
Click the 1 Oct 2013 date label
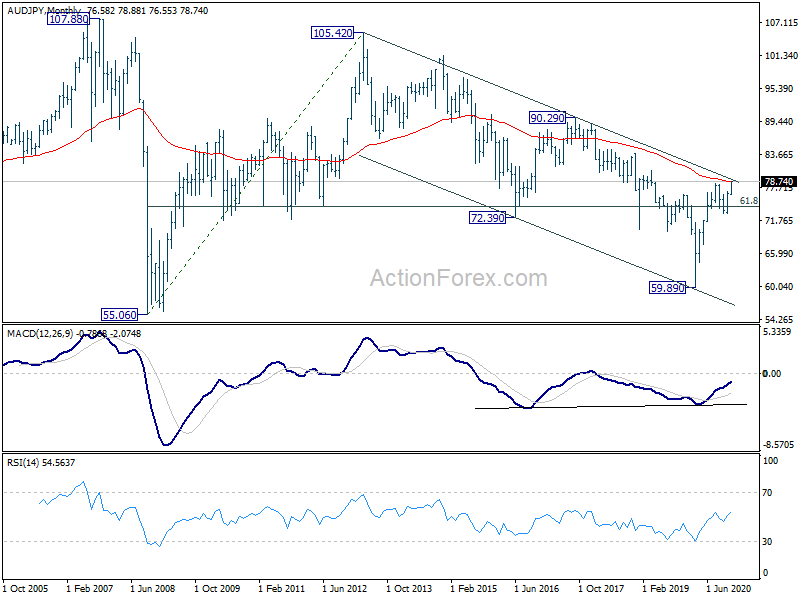coord(409,589)
